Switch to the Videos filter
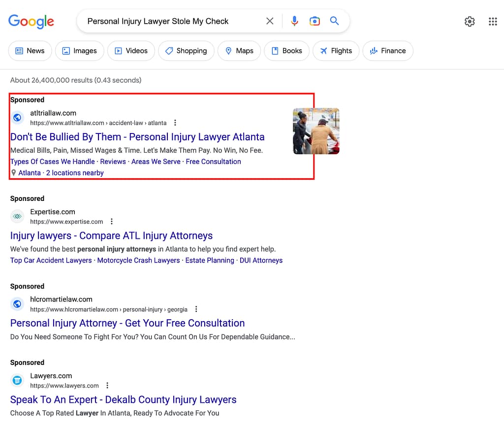The image size is (504, 425). [x=131, y=51]
